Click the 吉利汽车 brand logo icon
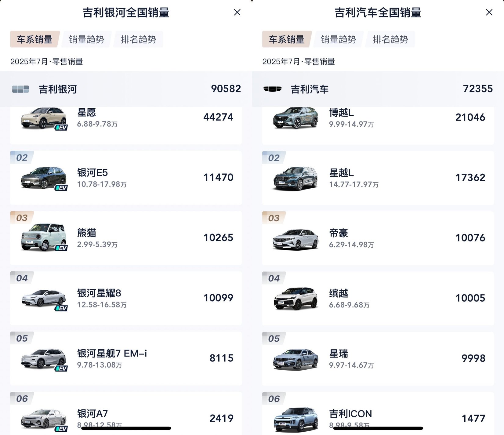 coord(272,89)
